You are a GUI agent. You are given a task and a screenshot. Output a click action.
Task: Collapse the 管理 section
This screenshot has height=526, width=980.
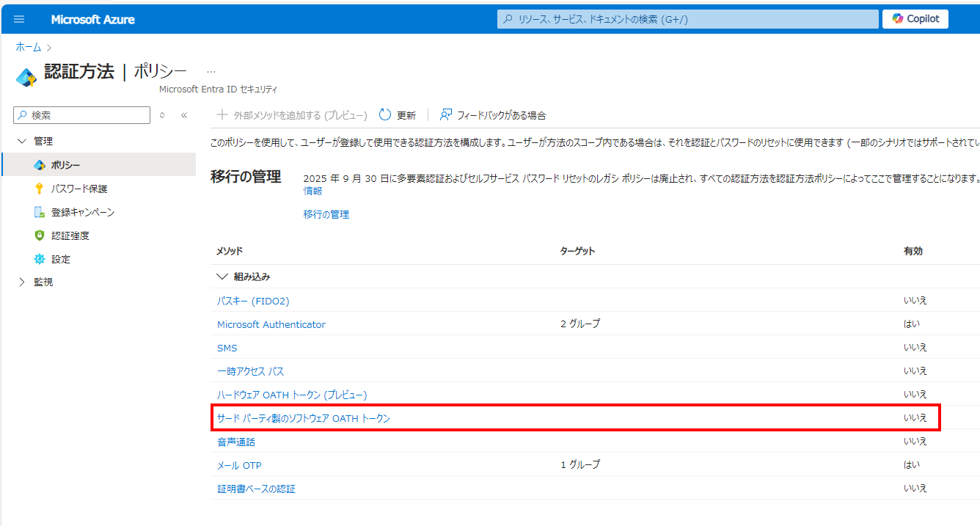pyautogui.click(x=22, y=140)
